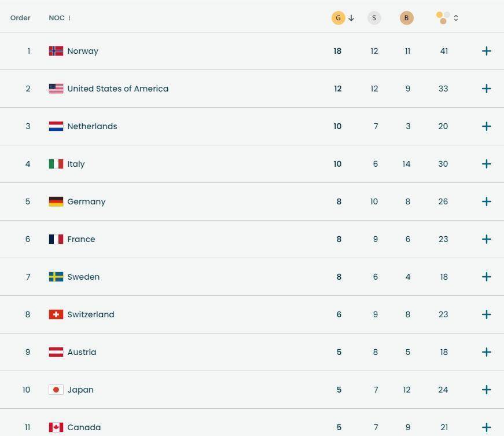Sort by bronze medal column
The image size is (504, 436).
click(x=406, y=18)
